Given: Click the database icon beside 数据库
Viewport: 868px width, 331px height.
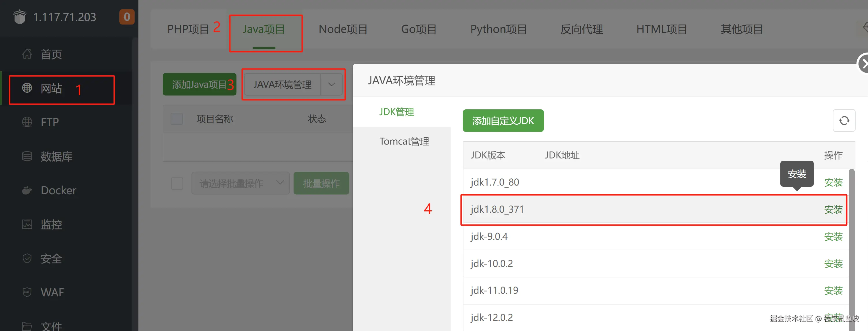Looking at the screenshot, I should tap(27, 156).
